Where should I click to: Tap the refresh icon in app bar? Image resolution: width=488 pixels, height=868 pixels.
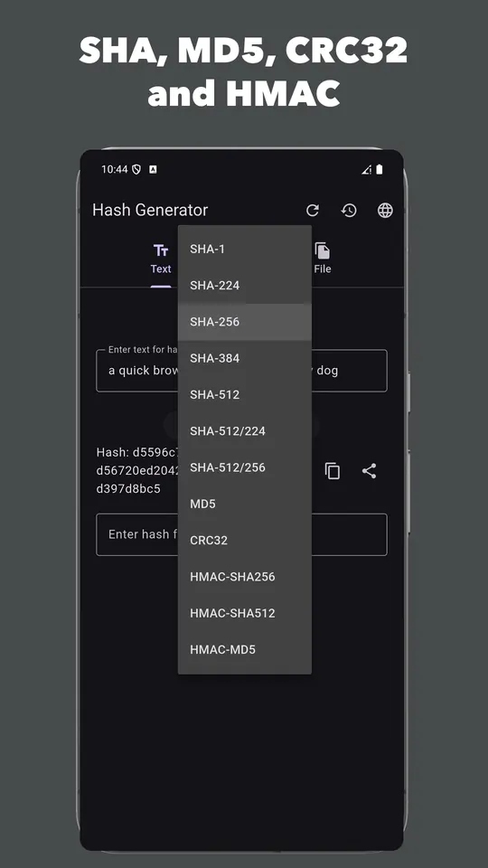point(313,211)
